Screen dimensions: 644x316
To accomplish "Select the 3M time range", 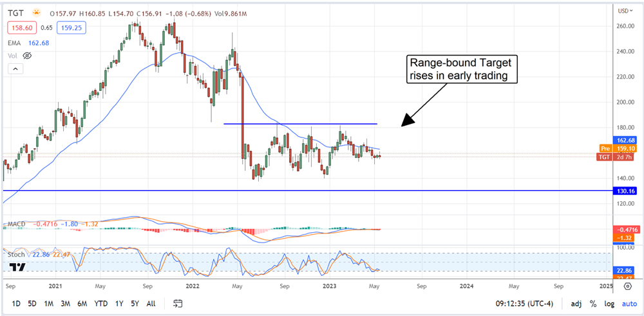I will point(65,304).
